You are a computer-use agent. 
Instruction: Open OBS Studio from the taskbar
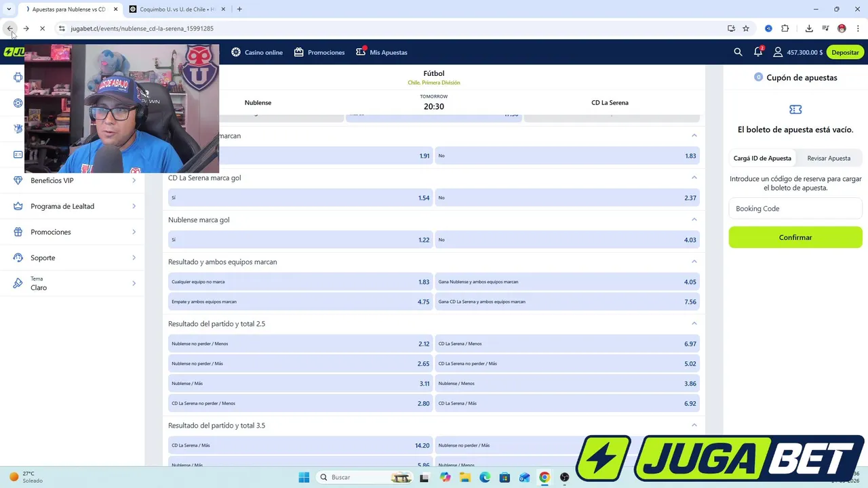(564, 477)
